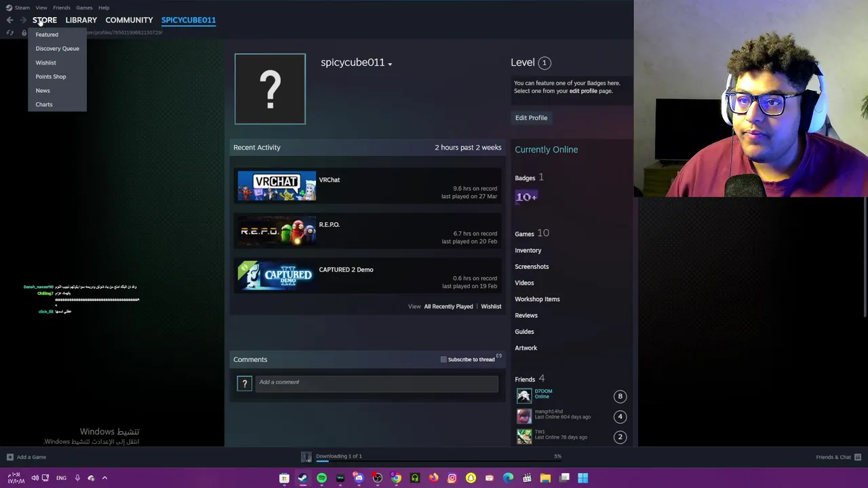Open the Microsoft Store taskbar icon
This screenshot has width=868, height=488.
(284, 478)
